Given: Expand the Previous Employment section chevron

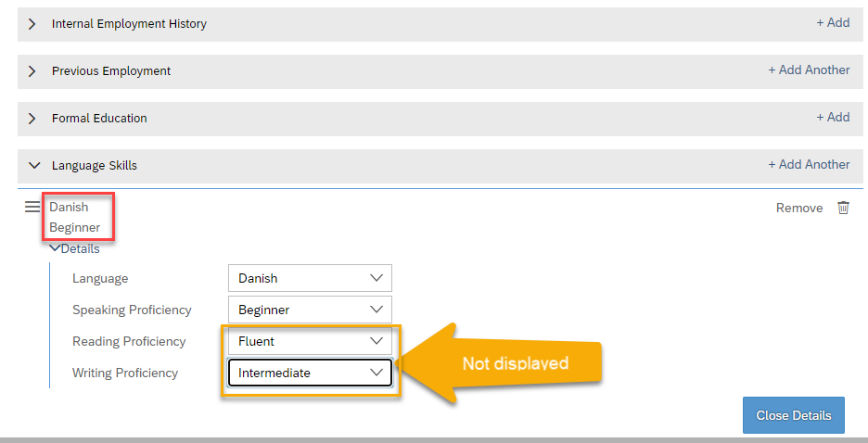Looking at the screenshot, I should 32,71.
